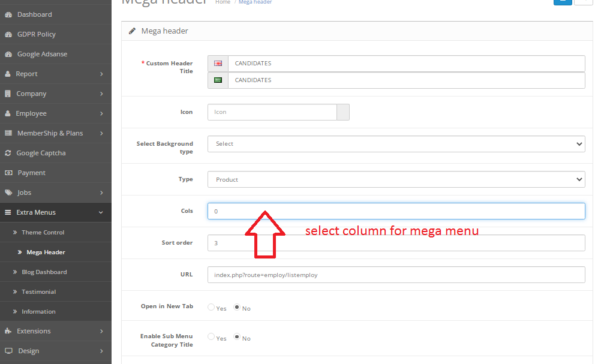Click the Icon picker square button

(343, 112)
